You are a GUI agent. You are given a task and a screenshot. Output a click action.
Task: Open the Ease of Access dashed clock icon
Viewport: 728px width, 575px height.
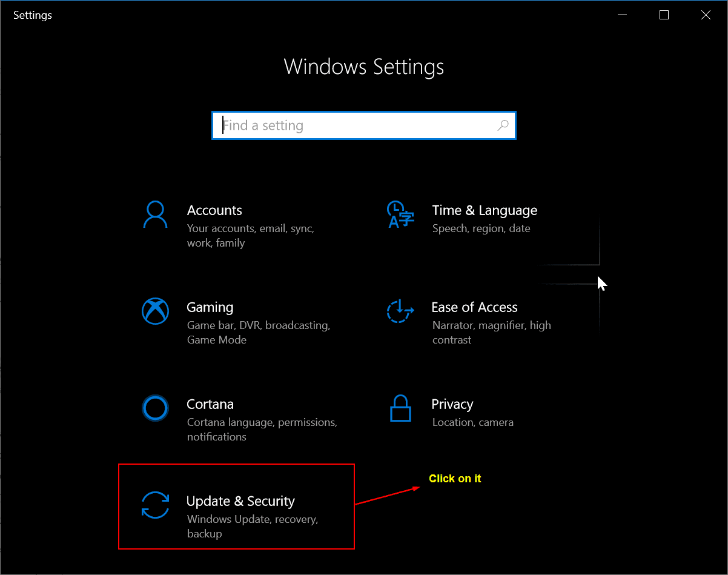400,311
